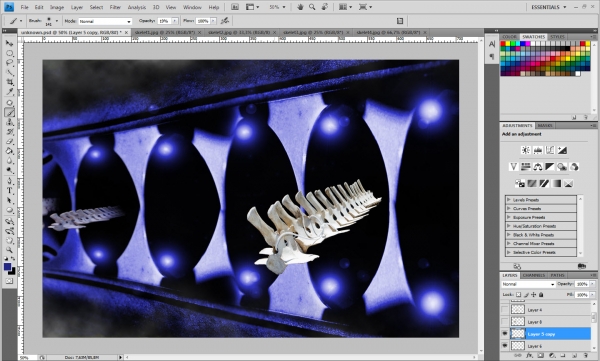Select the Brush tool in toolbox

[9, 113]
